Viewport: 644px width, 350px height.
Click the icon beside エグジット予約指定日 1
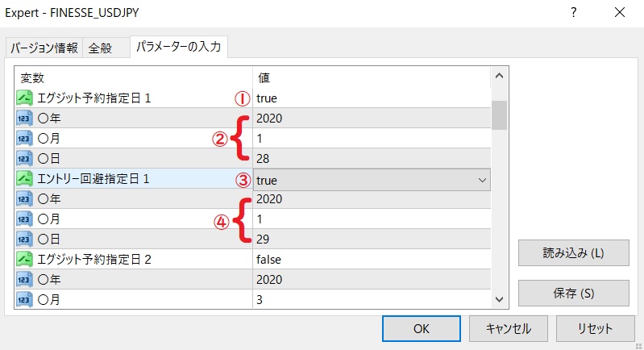[x=23, y=98]
